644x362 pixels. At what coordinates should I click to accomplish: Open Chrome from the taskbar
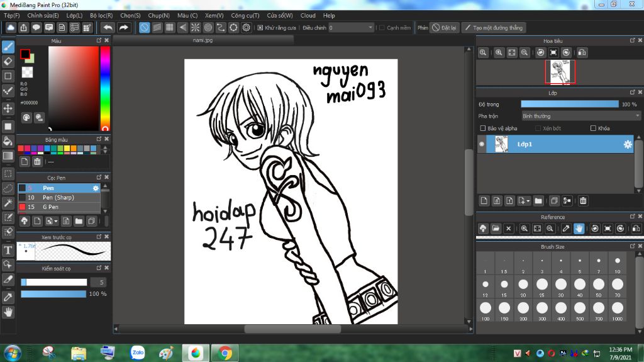click(x=225, y=353)
